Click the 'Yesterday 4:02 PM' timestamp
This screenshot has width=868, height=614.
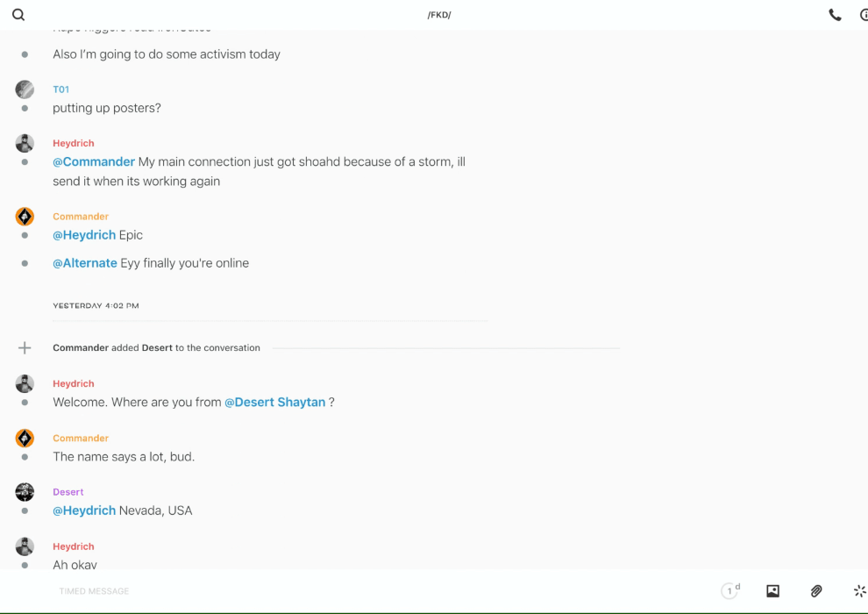point(96,306)
